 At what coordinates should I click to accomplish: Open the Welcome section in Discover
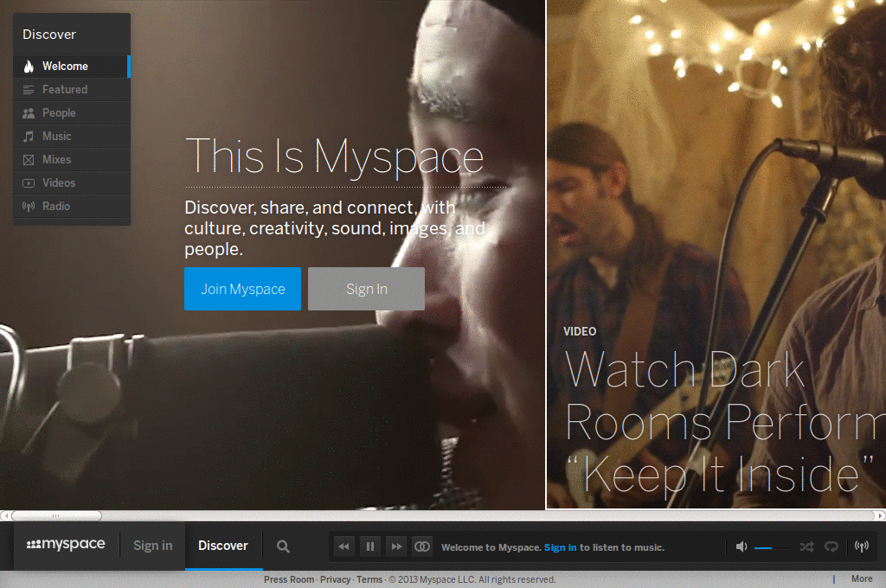click(72, 66)
